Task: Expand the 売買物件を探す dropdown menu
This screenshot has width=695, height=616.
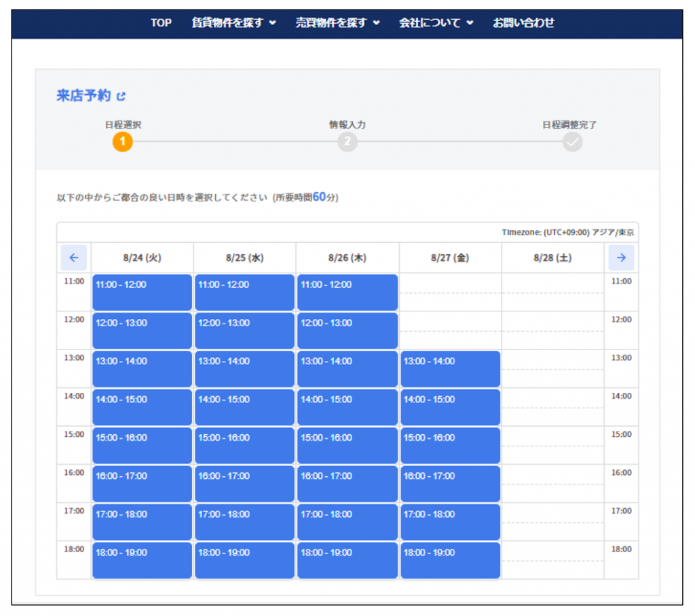Action: (x=337, y=23)
